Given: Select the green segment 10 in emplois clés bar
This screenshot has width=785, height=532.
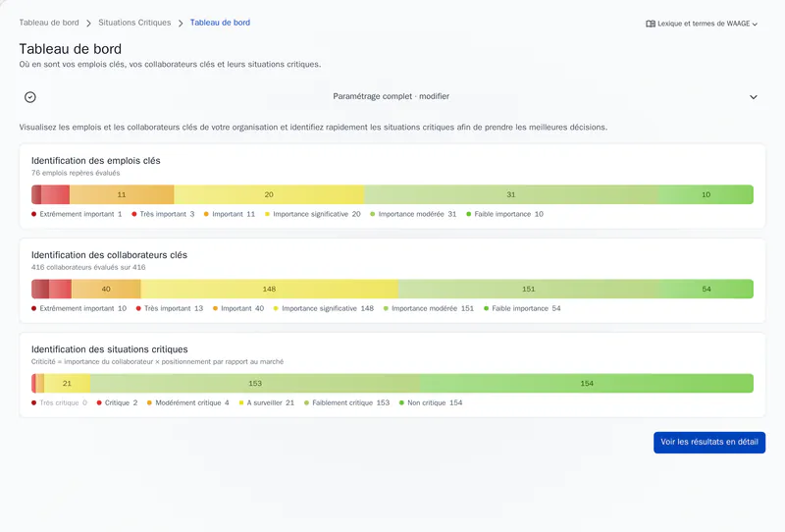Looking at the screenshot, I should pos(706,194).
